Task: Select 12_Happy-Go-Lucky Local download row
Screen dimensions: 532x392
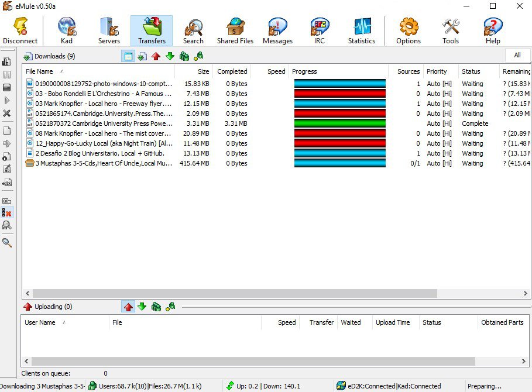Action: click(276, 143)
